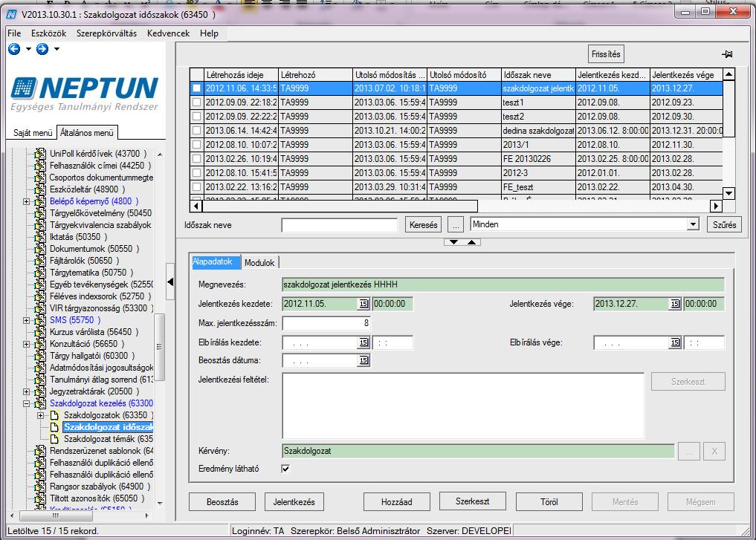Screen dimensions: 756x540
Task: Click the Szakdolgozat témák page icon
Action: [x=54, y=439]
